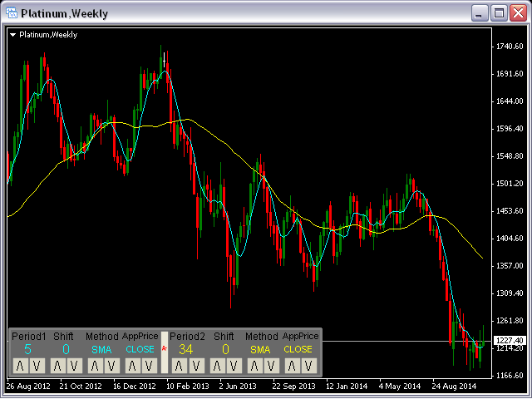Change second AppPrice using down arrow
This screenshot has width=532, height=399.
[x=307, y=366]
